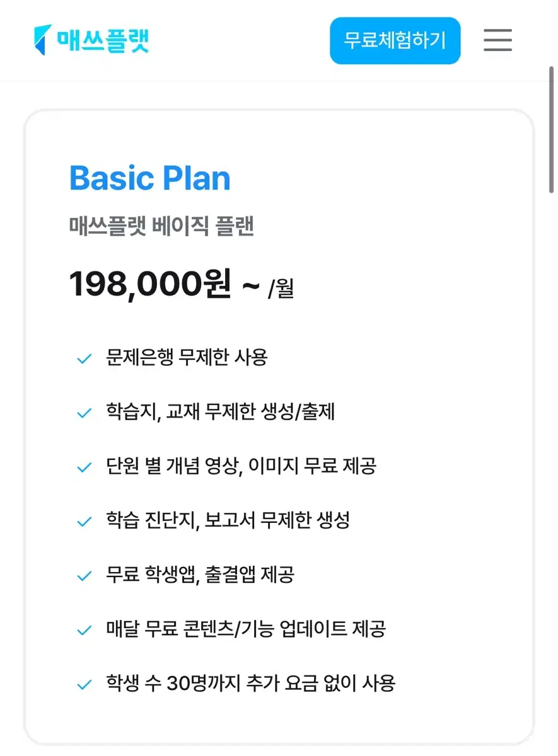Select the 문제은행 무제한 사용 feature text
558x756 pixels.
(x=187, y=358)
